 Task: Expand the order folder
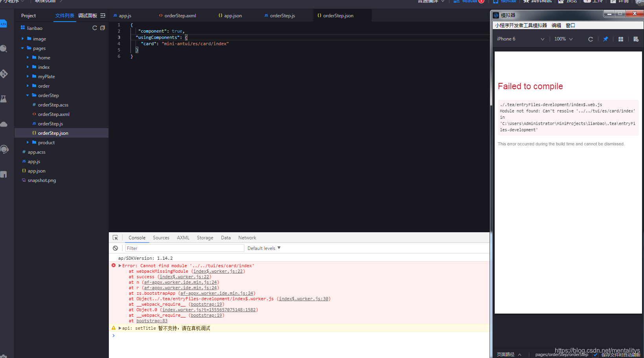(28, 86)
